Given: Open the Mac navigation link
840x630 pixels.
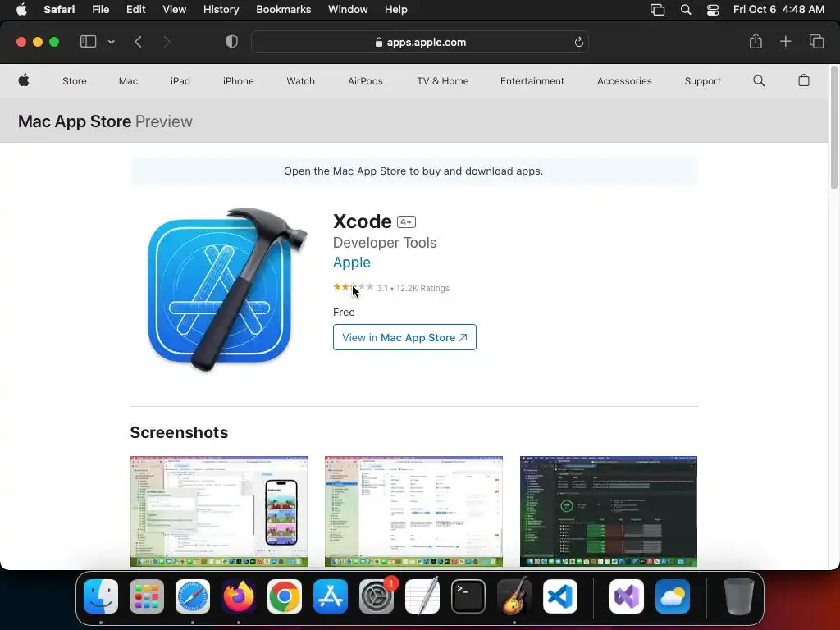Looking at the screenshot, I should [128, 81].
